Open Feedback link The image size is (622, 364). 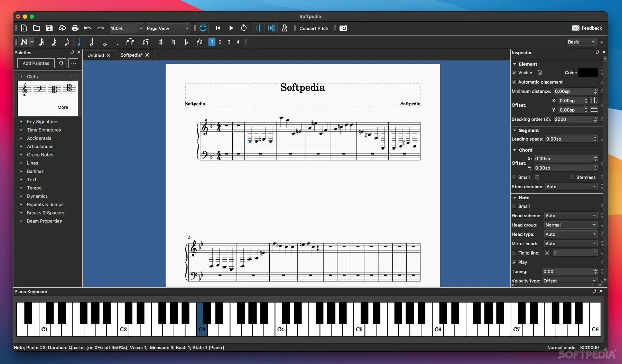click(x=587, y=28)
